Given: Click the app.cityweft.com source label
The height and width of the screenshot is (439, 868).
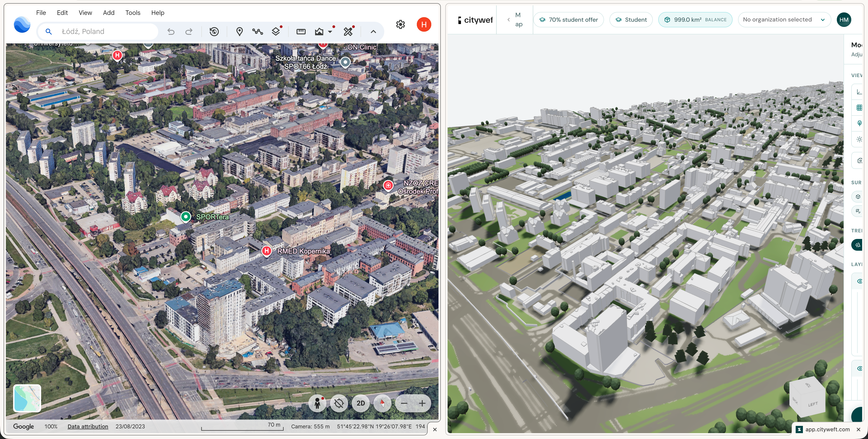Looking at the screenshot, I should point(827,429).
